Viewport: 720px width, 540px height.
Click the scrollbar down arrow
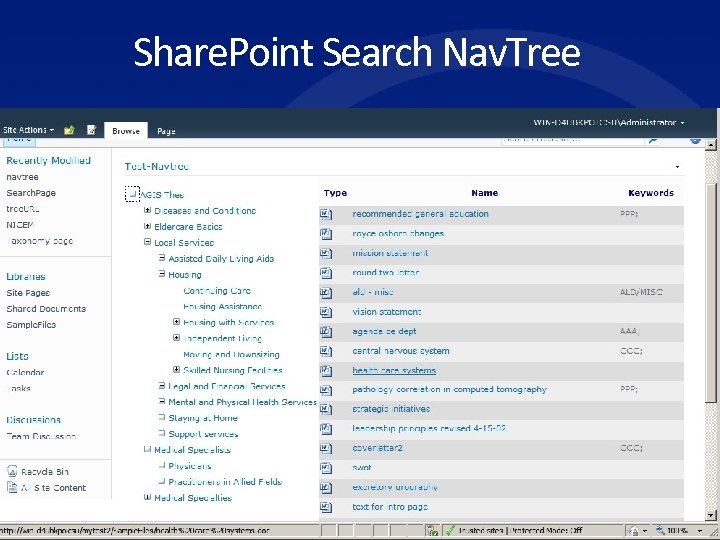(x=710, y=516)
